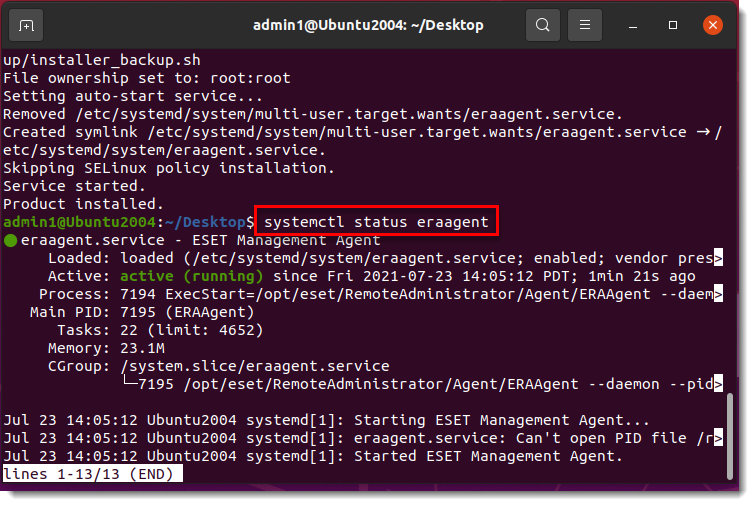Click truncation marker on the PID file line
Viewport: 754px width, 506px height.
tap(717, 438)
